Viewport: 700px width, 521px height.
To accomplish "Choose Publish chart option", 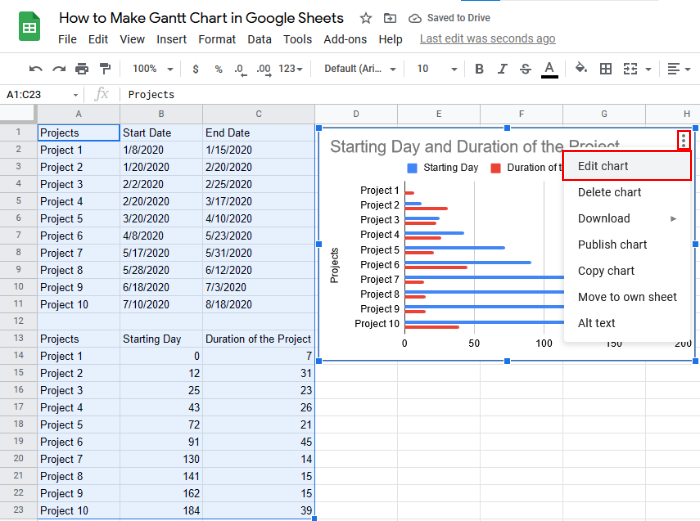I will [627, 245].
